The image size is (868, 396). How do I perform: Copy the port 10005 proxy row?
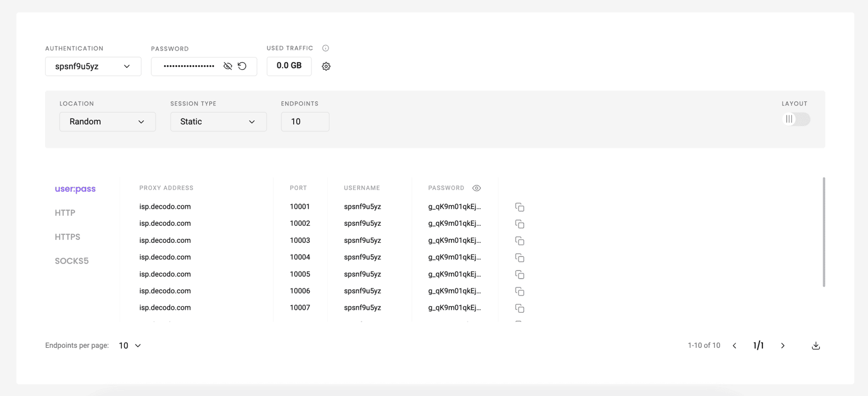click(x=520, y=275)
